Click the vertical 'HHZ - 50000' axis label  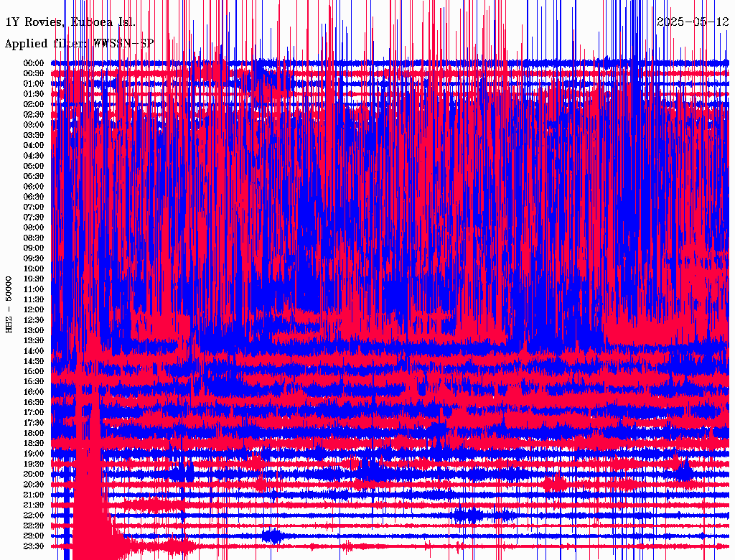(x=9, y=304)
